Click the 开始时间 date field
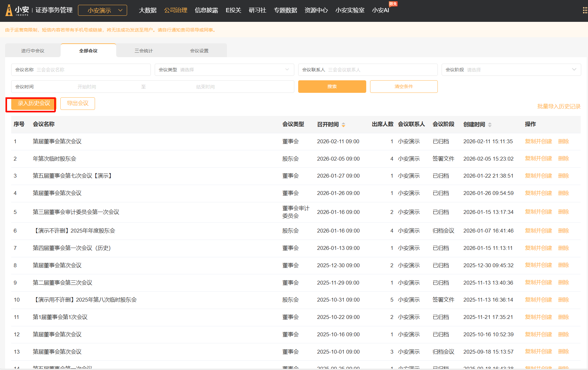The image size is (588, 370). (x=87, y=87)
